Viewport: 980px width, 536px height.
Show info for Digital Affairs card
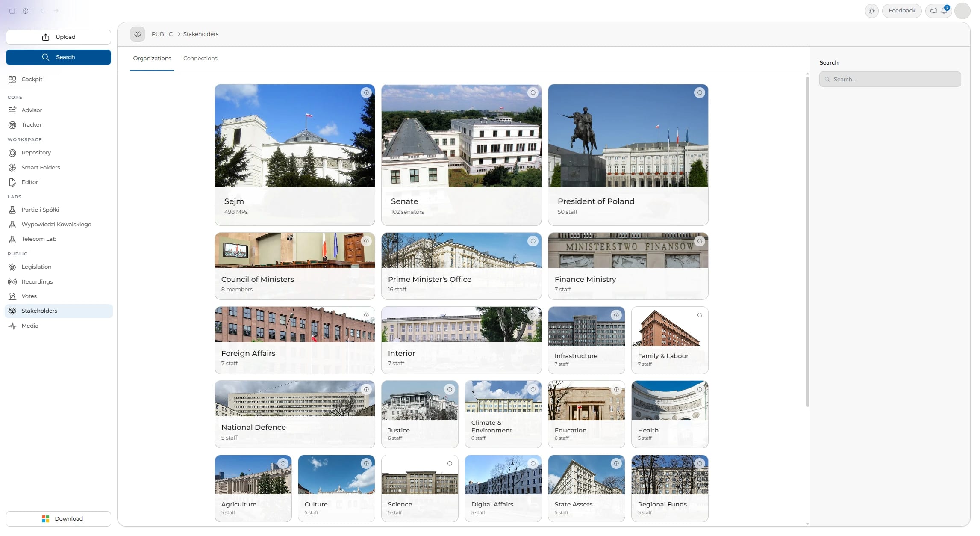click(533, 463)
